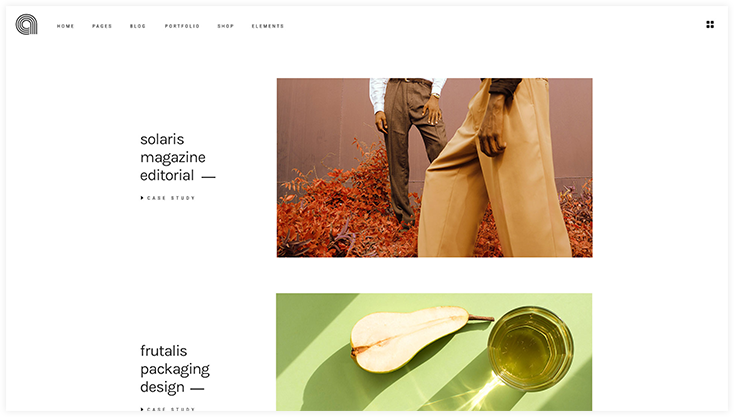Click the word magazine in solaris title

pos(173,158)
